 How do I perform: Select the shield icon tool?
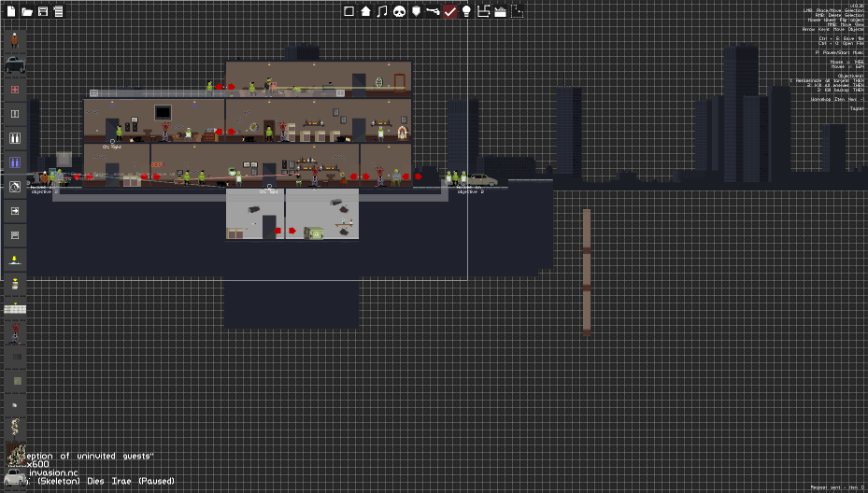pos(416,11)
